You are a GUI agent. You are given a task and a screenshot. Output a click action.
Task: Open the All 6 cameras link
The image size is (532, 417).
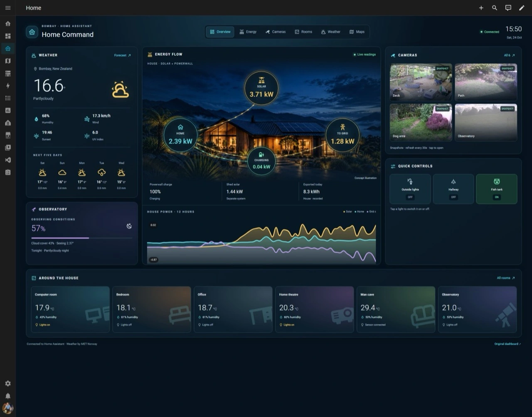click(x=510, y=55)
